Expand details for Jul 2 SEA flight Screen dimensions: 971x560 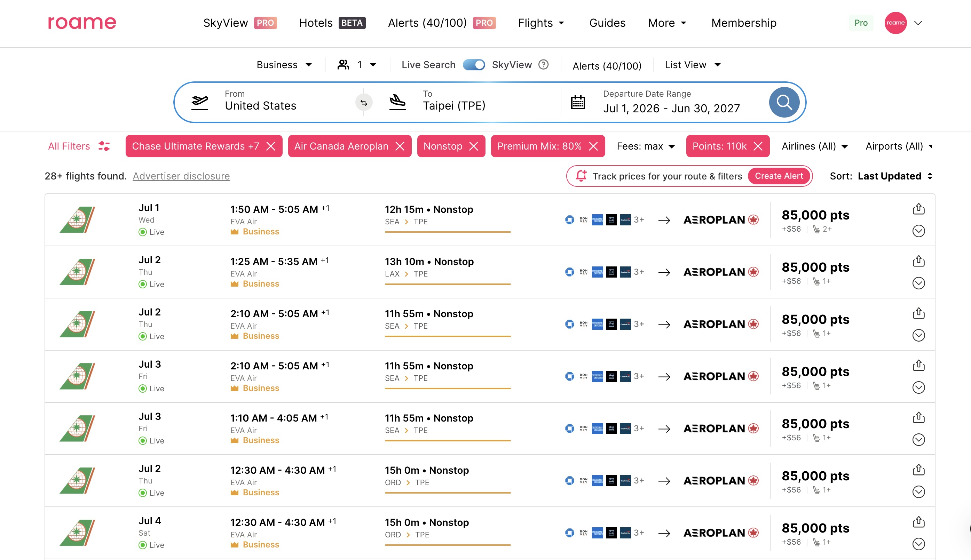point(918,335)
